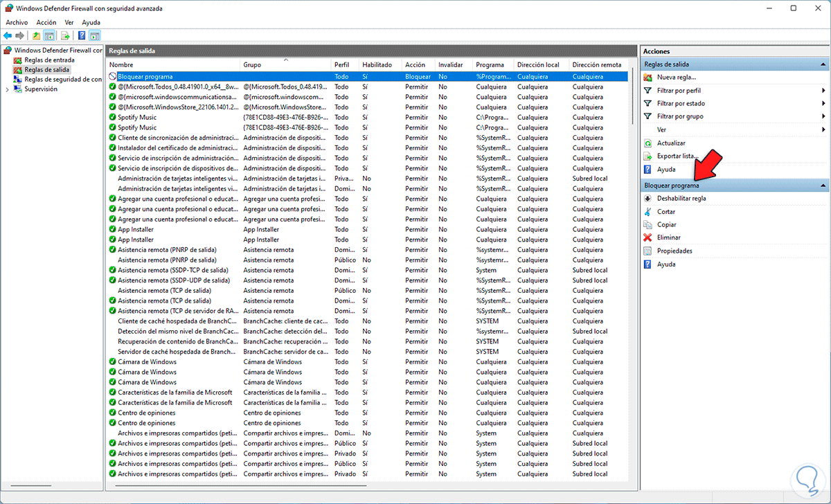
Task: Click green check of Asistencia remota (SSDP-TCP de salida)
Action: 113,270
